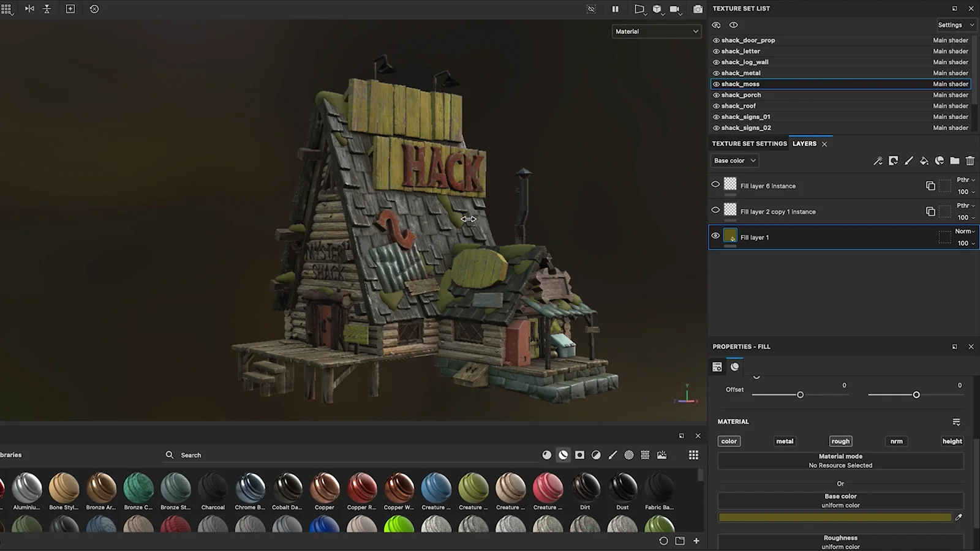Select the Add effect magic wand icon
This screenshot has width=980, height=551.
878,160
